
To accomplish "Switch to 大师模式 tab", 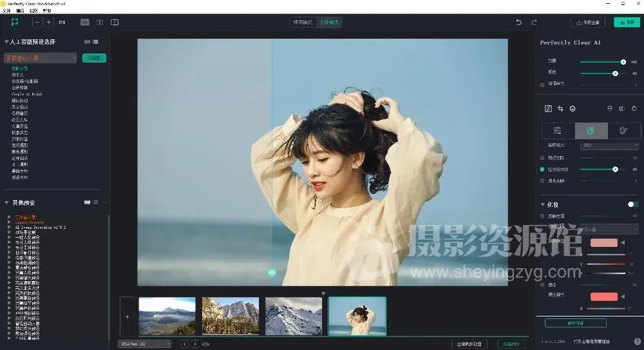I will point(329,22).
